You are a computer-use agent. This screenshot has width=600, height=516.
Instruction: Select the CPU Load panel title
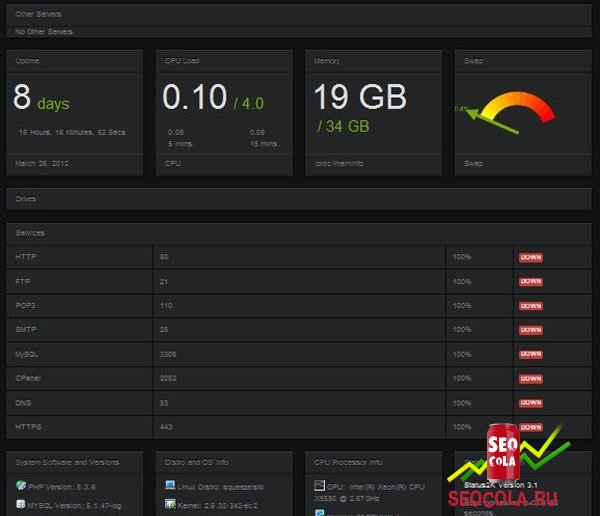[x=182, y=61]
